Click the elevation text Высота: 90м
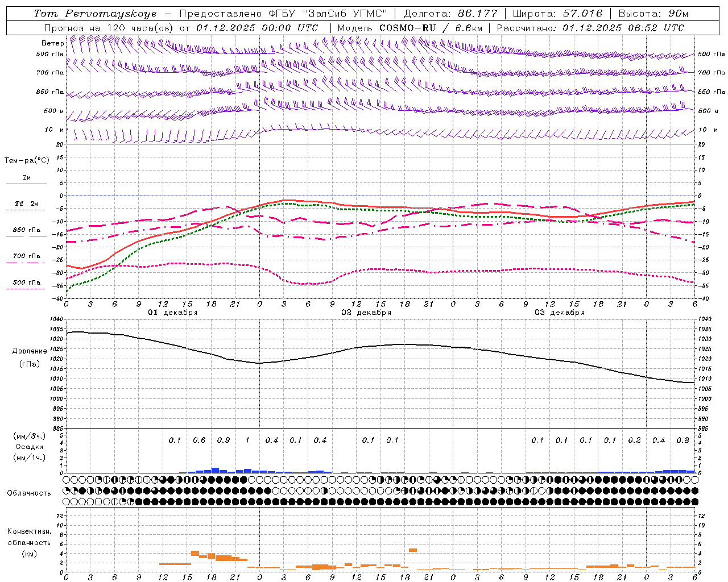The width and height of the screenshot is (728, 582). pyautogui.click(x=653, y=14)
